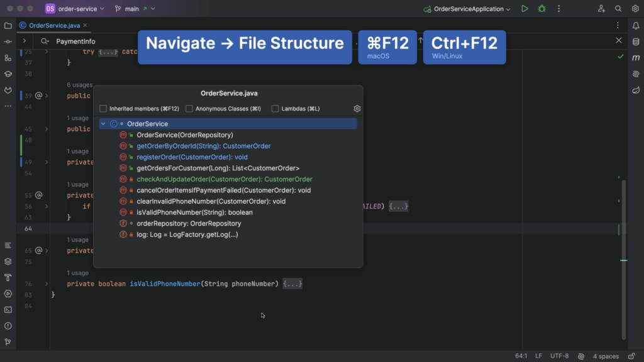Switch to OrderService.java editor tab
644x362 pixels.
[x=54, y=25]
